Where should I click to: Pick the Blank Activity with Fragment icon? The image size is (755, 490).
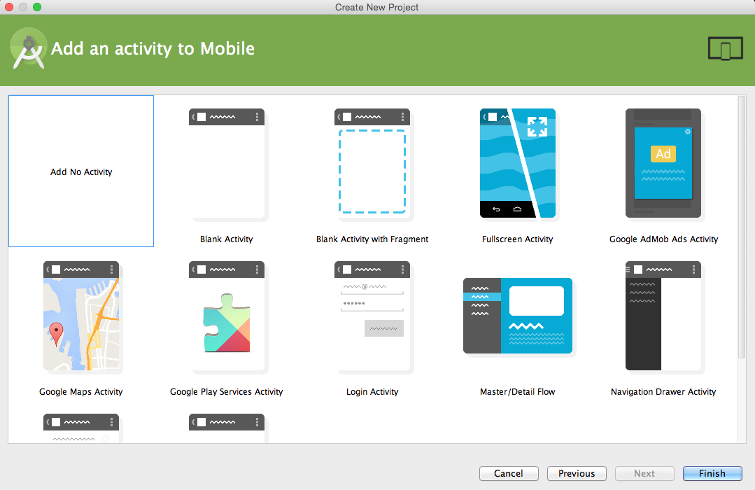[x=372, y=164]
